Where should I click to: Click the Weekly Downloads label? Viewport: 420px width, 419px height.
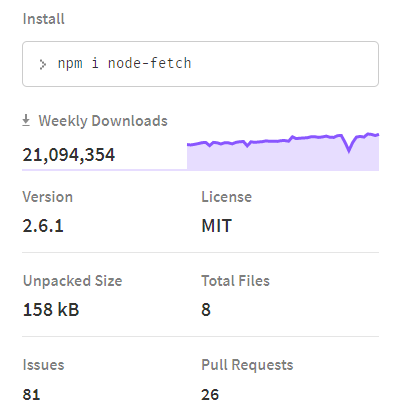103,121
